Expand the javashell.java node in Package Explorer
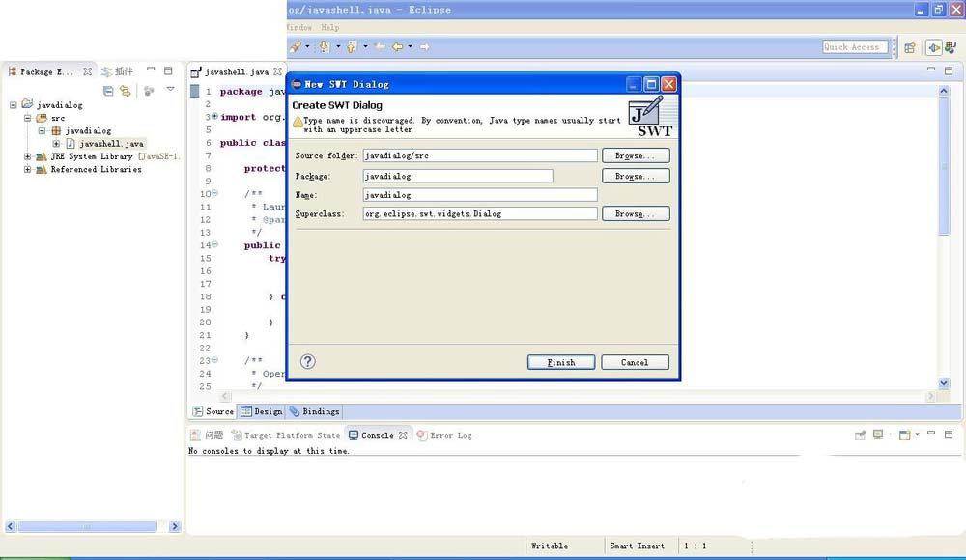Viewport: 966px width, 560px height. [x=57, y=144]
